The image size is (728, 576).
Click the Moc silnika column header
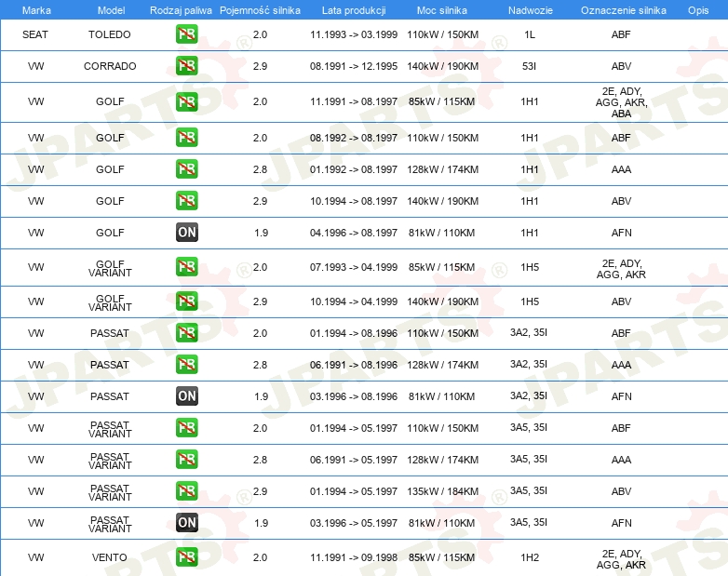pos(442,10)
